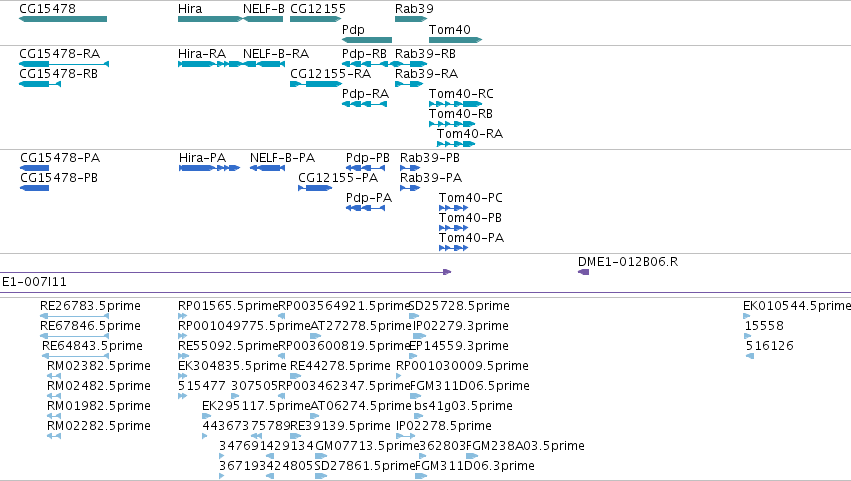Select the Tom40-PB protein
Viewport: 851px width, 481px height.
point(454,228)
